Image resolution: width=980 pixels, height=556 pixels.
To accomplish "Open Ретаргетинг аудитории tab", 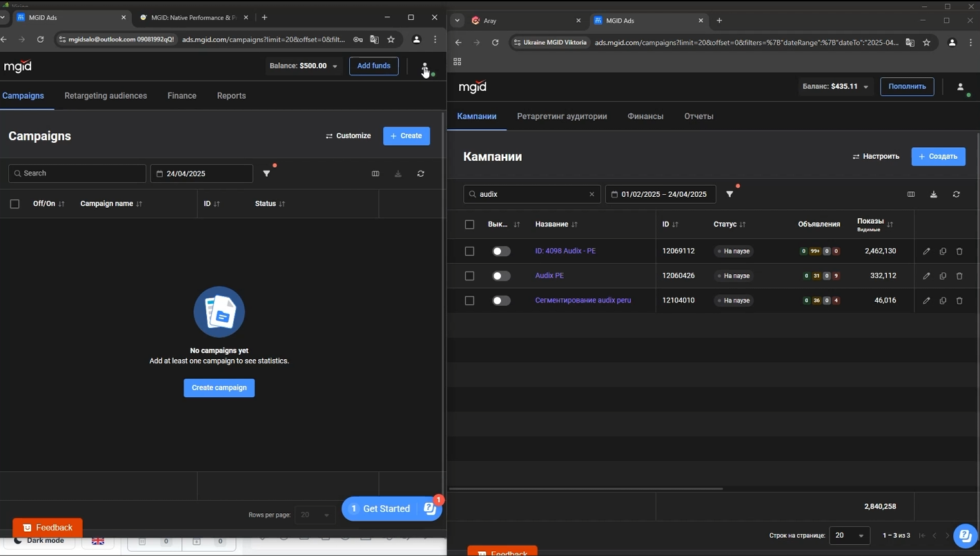I will (x=562, y=116).
